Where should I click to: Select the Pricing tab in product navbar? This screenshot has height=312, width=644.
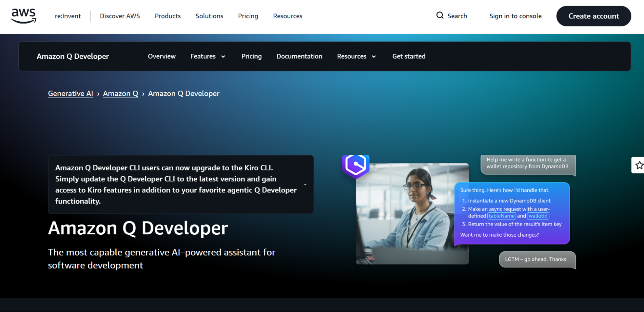(x=251, y=56)
